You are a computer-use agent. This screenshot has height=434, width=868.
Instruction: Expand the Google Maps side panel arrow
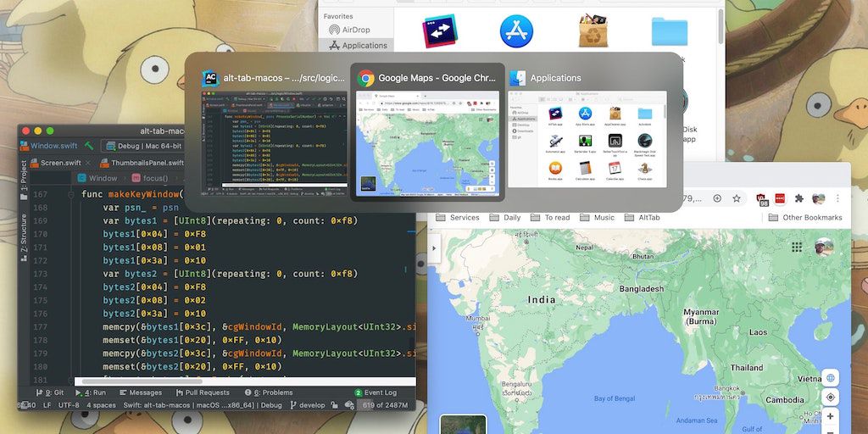pyautogui.click(x=434, y=248)
